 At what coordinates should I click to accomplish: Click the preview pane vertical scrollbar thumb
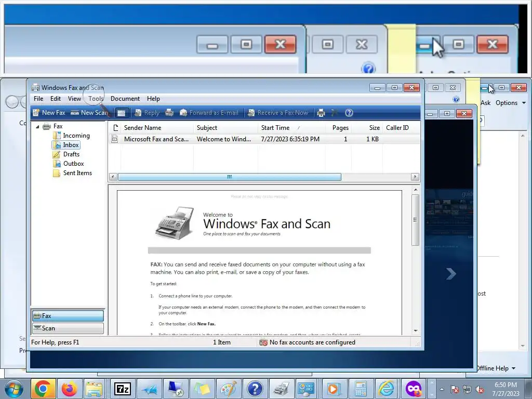pyautogui.click(x=416, y=220)
